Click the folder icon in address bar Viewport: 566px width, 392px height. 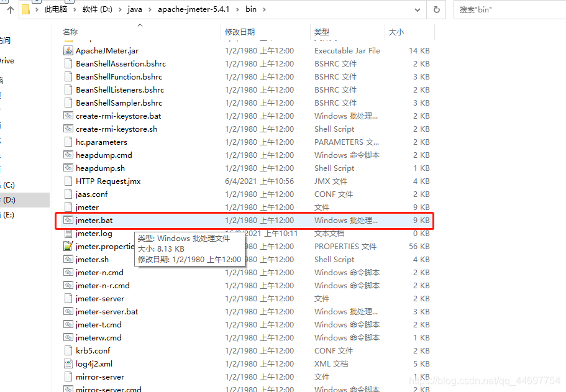25,9
